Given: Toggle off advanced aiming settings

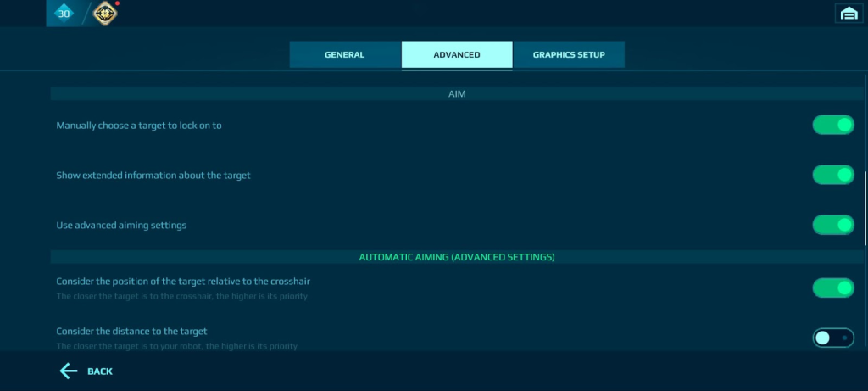Looking at the screenshot, I should (833, 225).
